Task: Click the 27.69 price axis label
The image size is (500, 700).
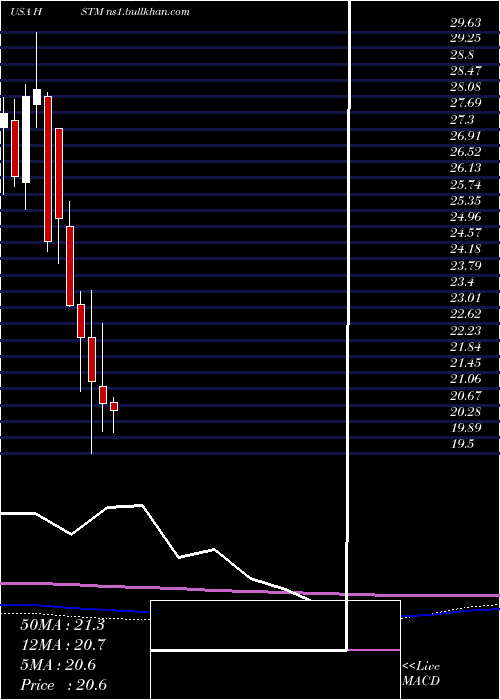Action: [465, 104]
